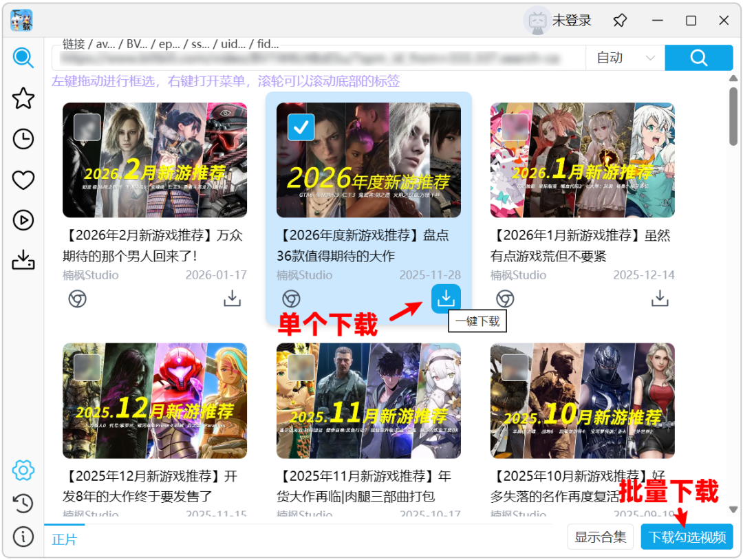Click title 【2026年2月新游戏推荐】万众期待的那个男人回来了

click(x=153, y=246)
